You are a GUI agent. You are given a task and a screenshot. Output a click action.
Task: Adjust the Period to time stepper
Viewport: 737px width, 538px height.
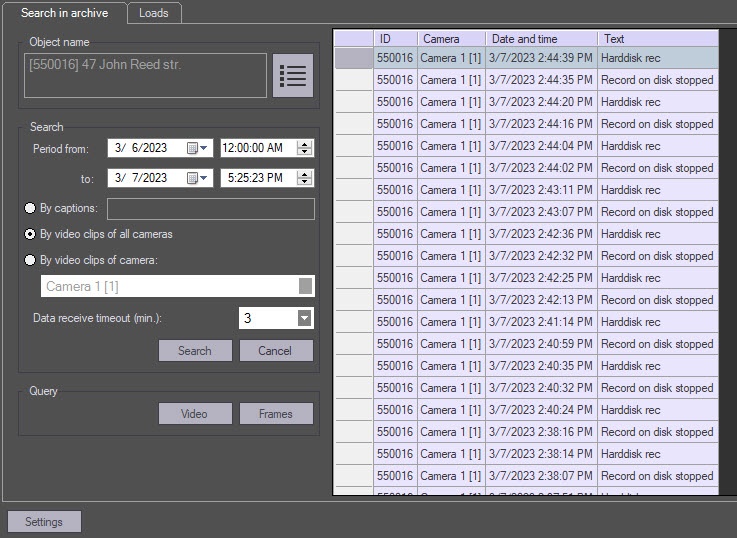(305, 178)
